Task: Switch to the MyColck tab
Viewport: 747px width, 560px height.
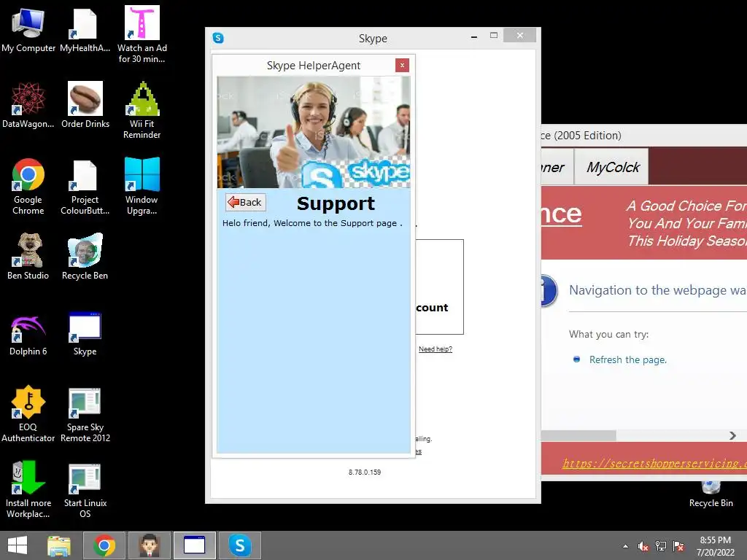Action: click(612, 167)
